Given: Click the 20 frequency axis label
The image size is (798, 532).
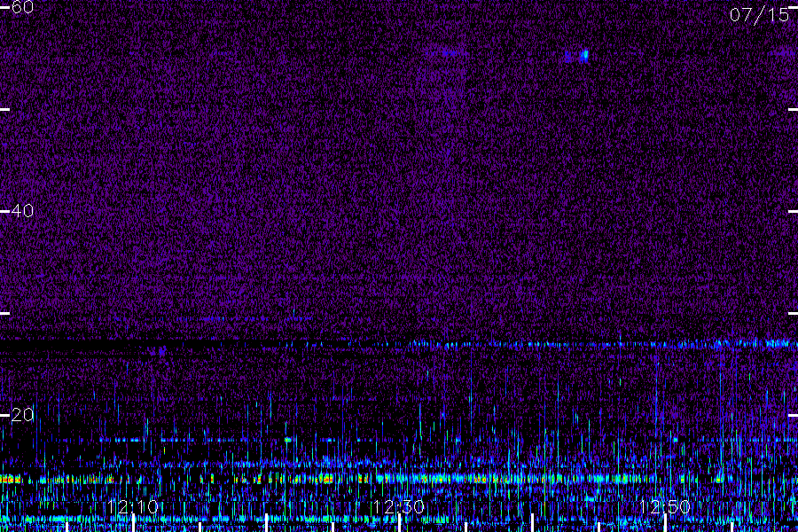Looking at the screenshot, I should coord(22,415).
